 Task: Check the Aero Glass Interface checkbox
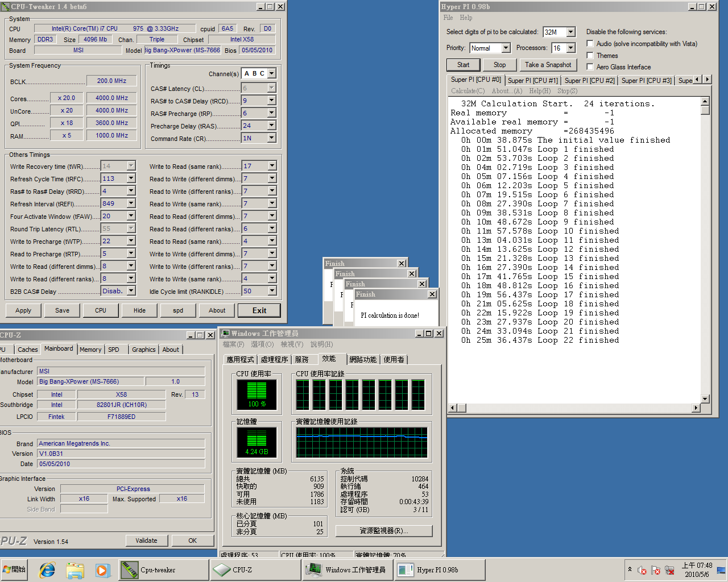590,66
